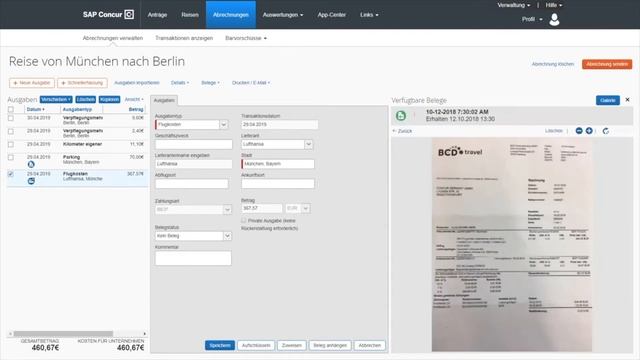640x360 pixels.
Task: Close the Verfügbare Belege panel
Action: (627, 100)
